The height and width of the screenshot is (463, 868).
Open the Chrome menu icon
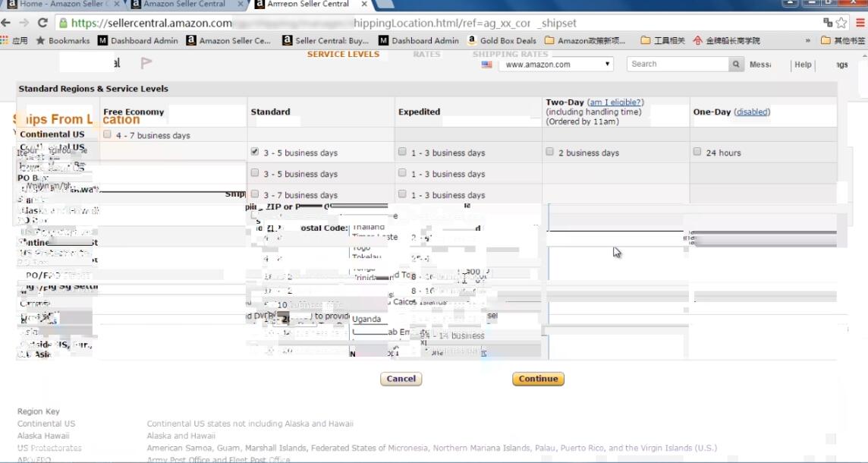860,23
